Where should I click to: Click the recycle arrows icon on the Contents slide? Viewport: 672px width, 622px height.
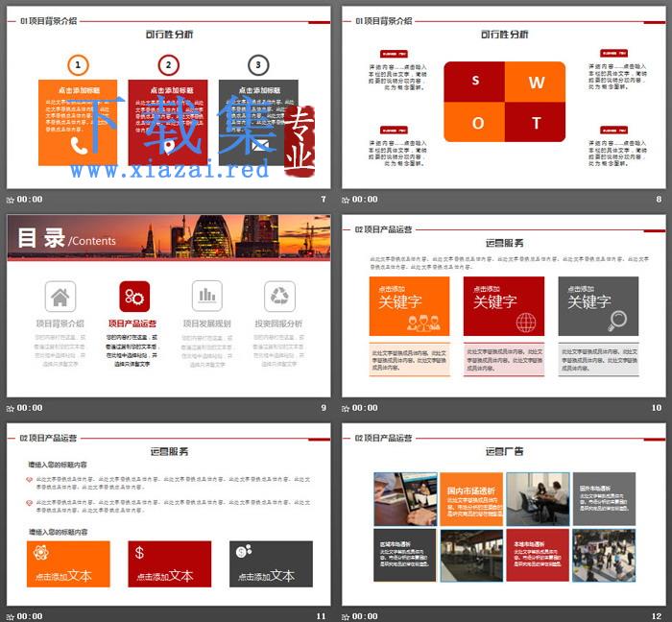pos(280,296)
